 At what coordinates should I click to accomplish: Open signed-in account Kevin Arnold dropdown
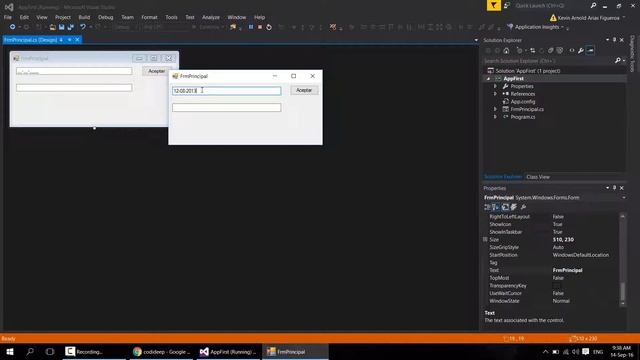coord(588,18)
